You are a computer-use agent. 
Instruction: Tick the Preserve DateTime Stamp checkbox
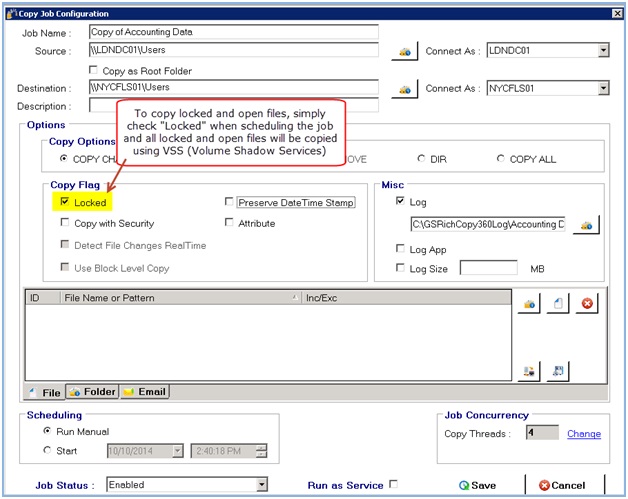(230, 202)
